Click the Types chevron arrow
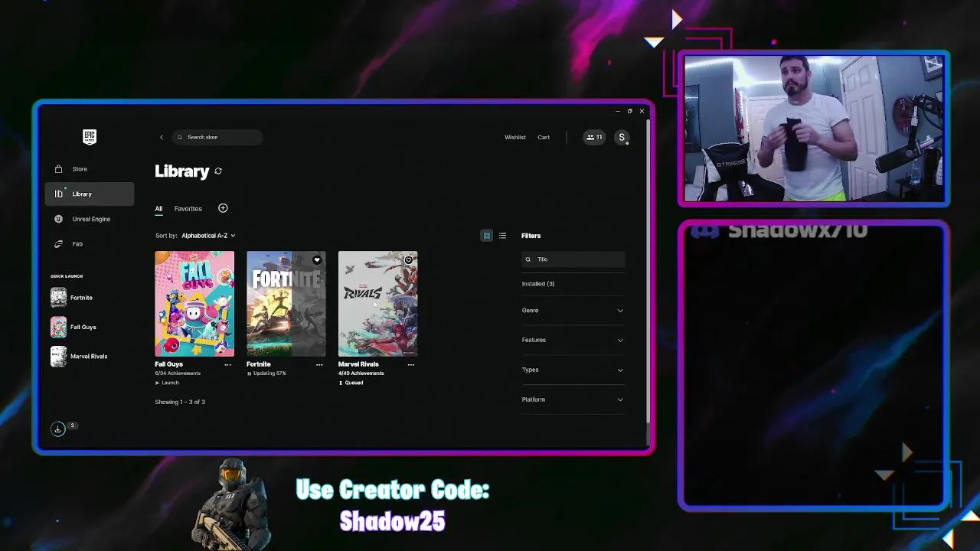The width and height of the screenshot is (980, 551). tap(620, 370)
